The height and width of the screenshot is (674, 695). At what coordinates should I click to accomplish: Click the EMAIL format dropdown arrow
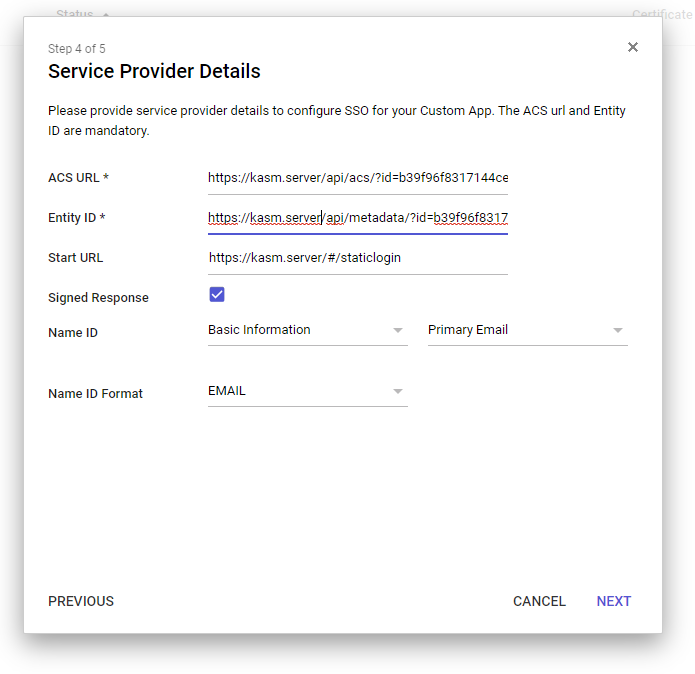[x=397, y=391]
